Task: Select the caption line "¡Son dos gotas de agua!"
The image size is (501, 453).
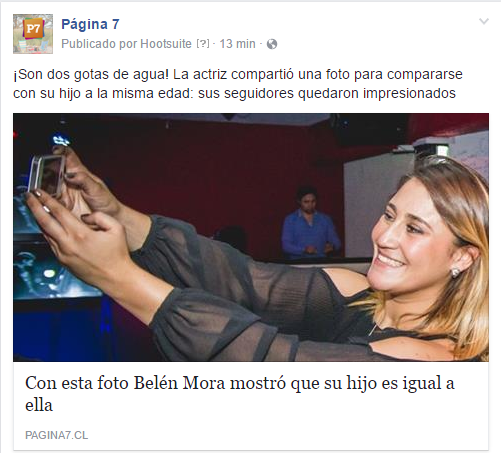Action: pos(91,75)
